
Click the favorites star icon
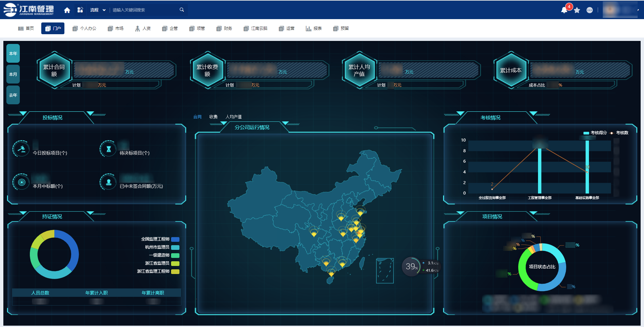pos(577,10)
